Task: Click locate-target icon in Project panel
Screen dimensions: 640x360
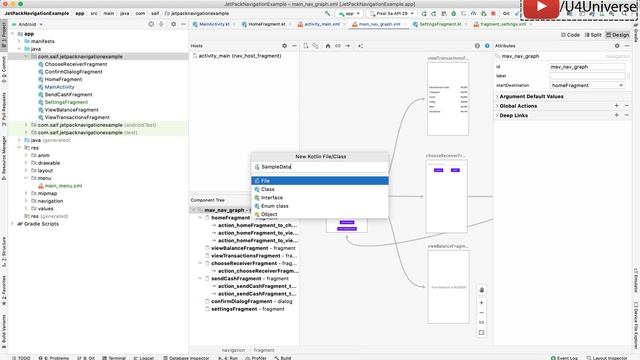Action: tap(151, 24)
